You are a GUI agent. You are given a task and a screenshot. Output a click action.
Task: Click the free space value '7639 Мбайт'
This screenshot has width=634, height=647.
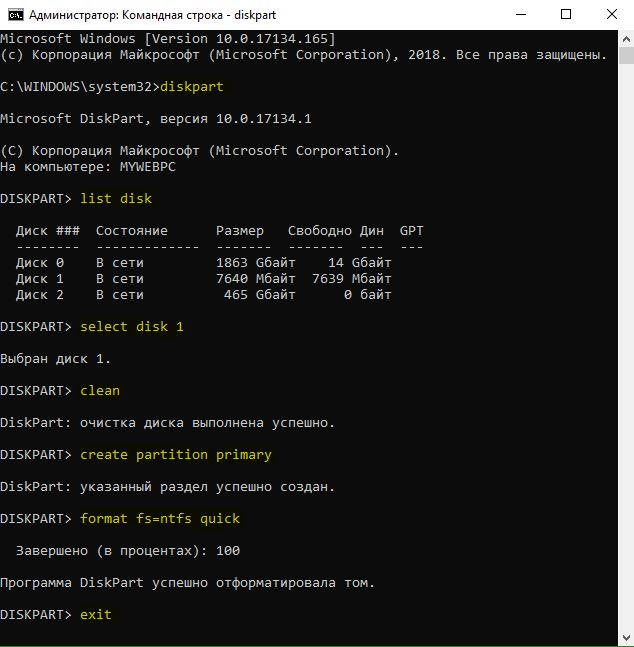pos(352,279)
